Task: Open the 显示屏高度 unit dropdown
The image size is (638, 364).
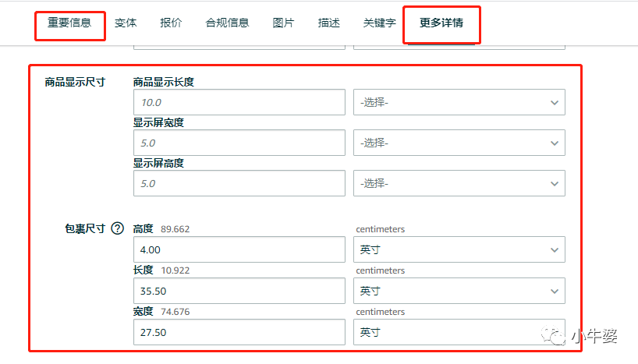Action: tap(459, 183)
